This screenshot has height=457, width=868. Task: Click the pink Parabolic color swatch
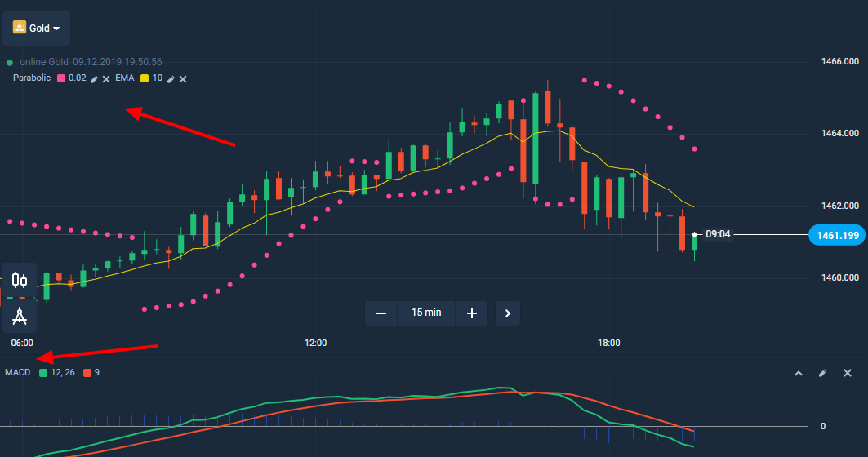pos(61,78)
